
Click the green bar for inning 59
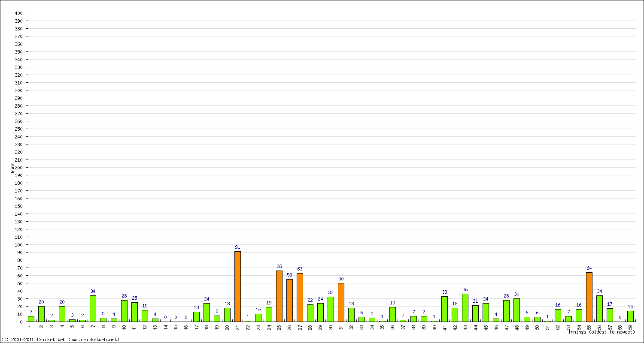[630, 316]
